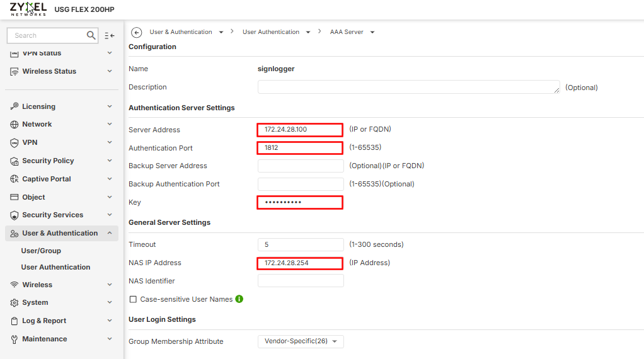Click the Licensing key icon
This screenshot has width=644, height=359.
[x=14, y=106]
